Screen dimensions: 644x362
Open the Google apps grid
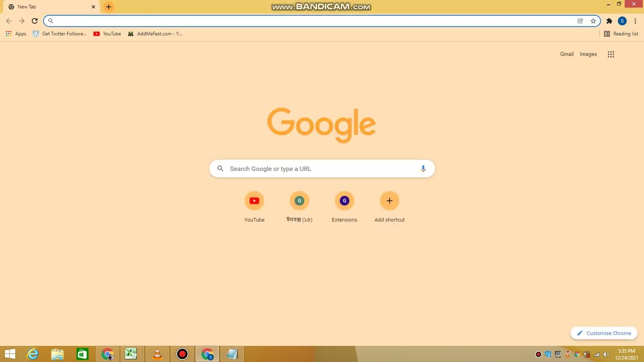click(x=611, y=54)
